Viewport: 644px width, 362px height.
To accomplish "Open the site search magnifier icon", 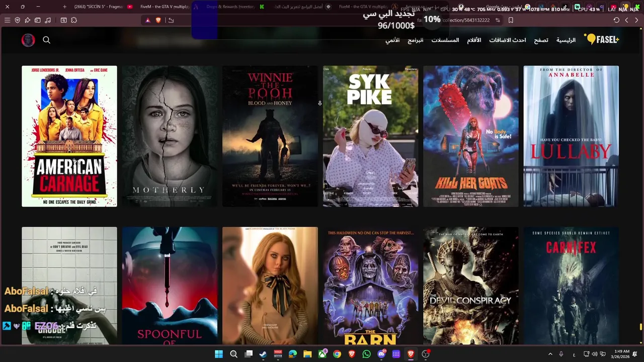I will [x=46, y=40].
